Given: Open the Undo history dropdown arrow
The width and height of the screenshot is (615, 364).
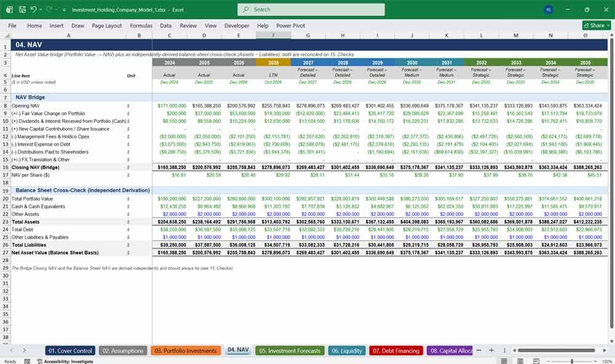Looking at the screenshot, I should click(41, 10).
